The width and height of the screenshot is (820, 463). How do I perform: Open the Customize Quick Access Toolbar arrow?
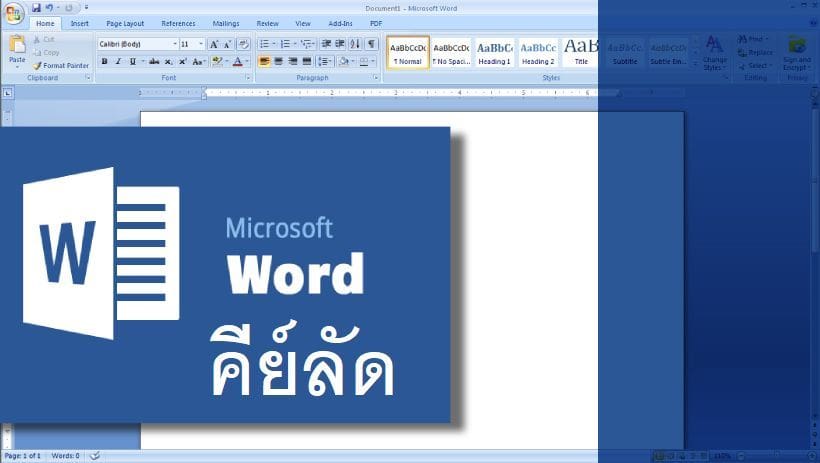pyautogui.click(x=86, y=8)
